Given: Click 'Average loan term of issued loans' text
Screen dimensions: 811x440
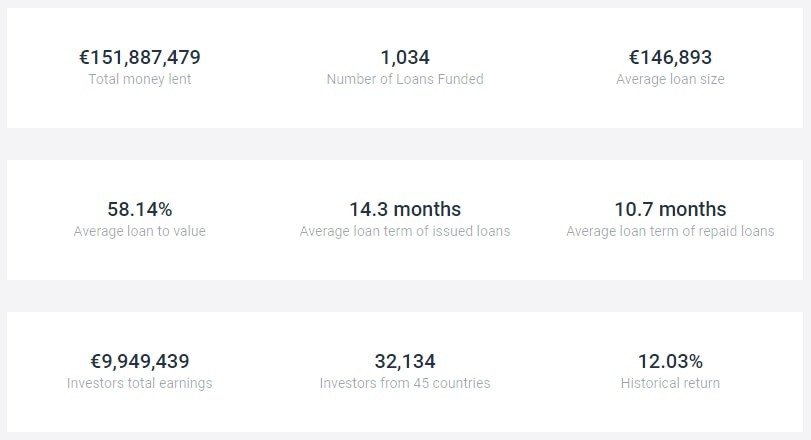Looking at the screenshot, I should click(405, 231).
